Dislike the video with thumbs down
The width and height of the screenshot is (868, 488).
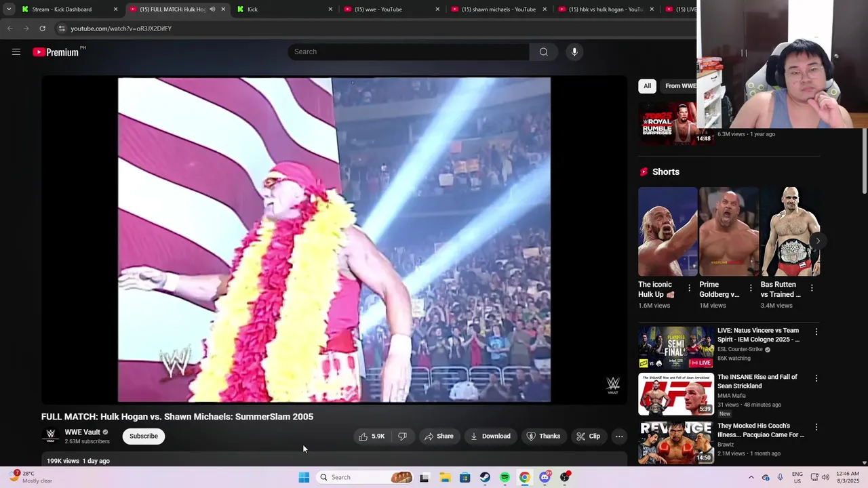(x=403, y=436)
